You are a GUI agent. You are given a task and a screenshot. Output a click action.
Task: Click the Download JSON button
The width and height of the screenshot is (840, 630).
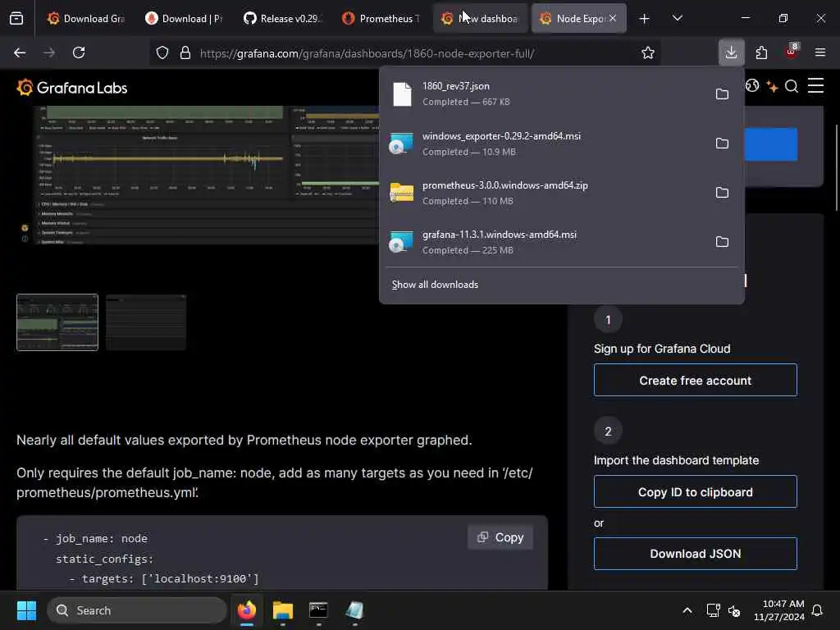(696, 554)
